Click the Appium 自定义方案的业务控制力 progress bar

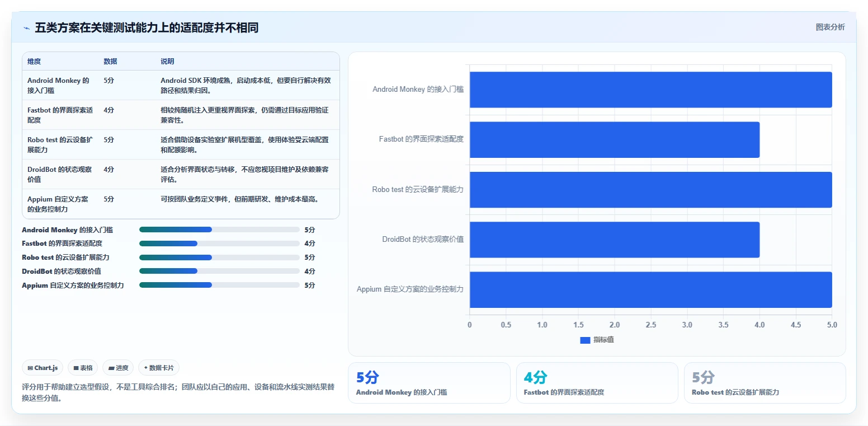tap(219, 285)
